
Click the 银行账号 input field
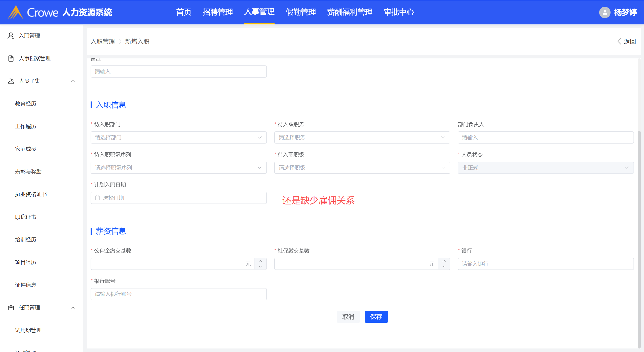(178, 294)
